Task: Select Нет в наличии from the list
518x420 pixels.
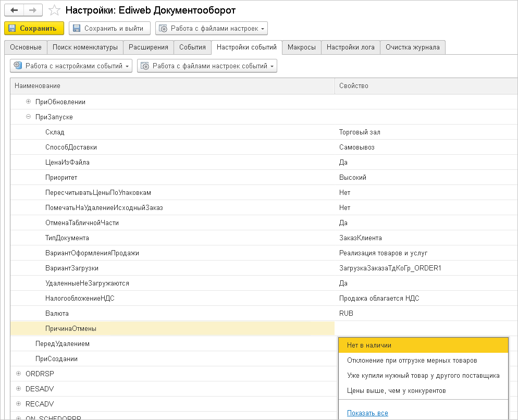Action: click(x=369, y=345)
